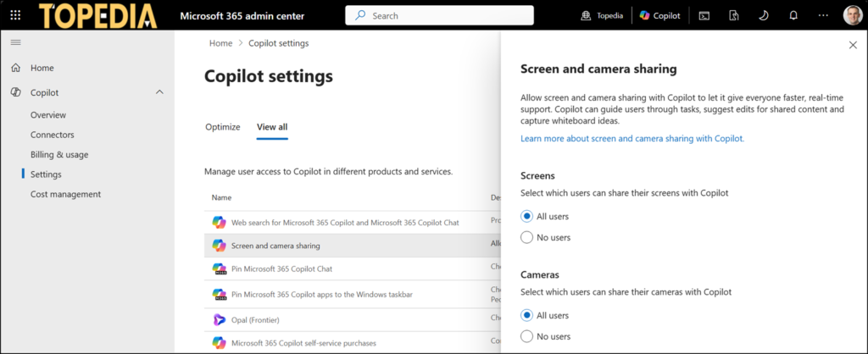
Task: Open the more options ellipsis in header
Action: [823, 15]
